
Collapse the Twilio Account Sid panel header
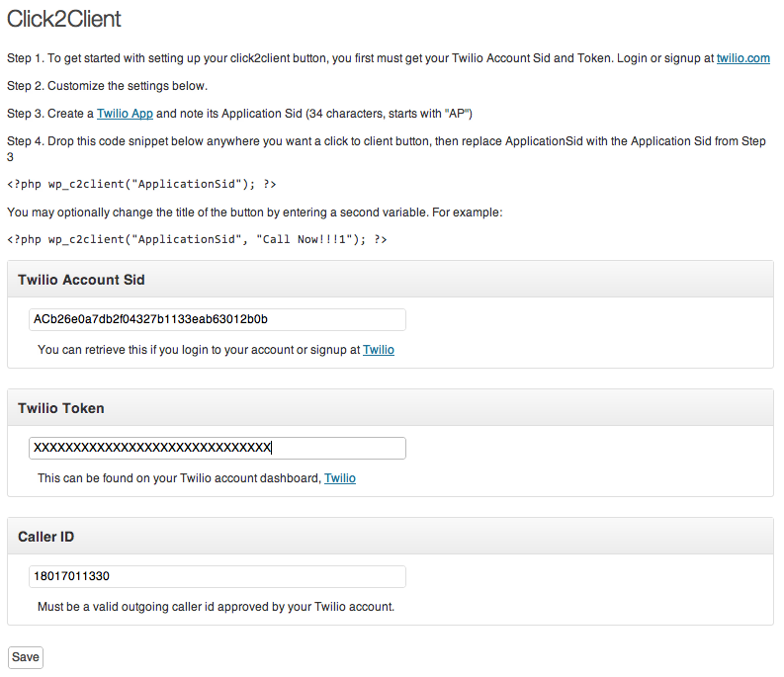point(391,279)
